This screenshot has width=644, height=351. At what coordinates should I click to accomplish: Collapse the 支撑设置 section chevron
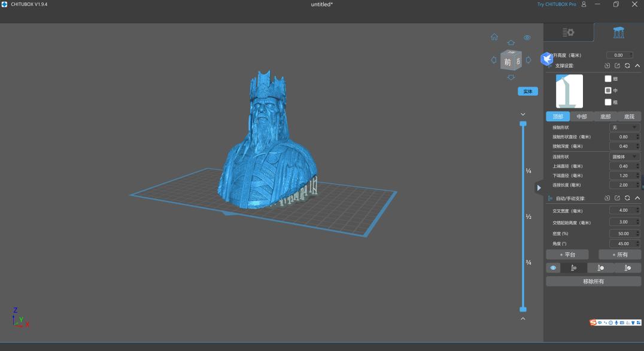coord(638,66)
